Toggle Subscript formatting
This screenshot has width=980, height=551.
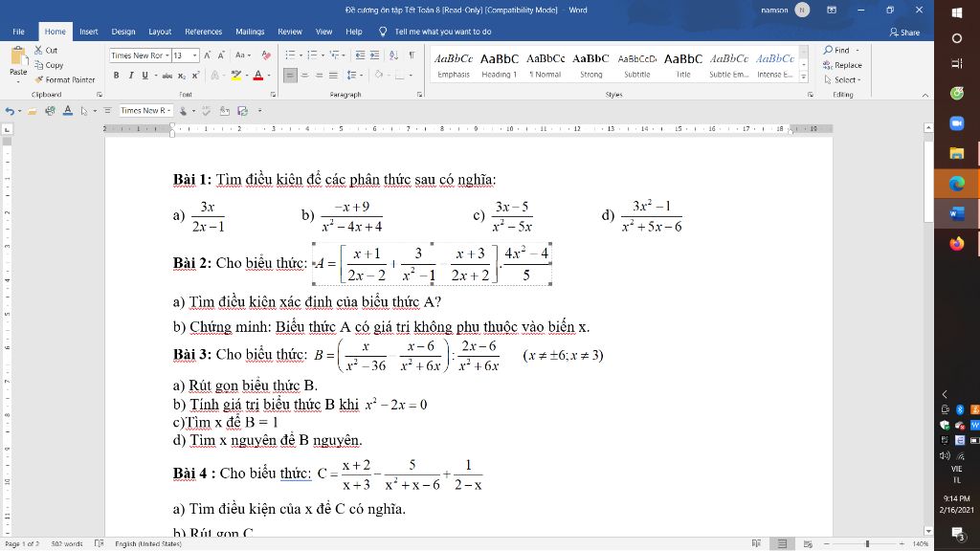(181, 76)
